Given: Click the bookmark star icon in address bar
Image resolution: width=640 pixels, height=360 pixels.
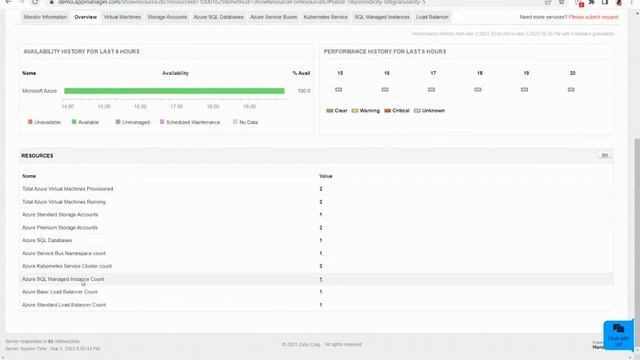Looking at the screenshot, I should [562, 2].
